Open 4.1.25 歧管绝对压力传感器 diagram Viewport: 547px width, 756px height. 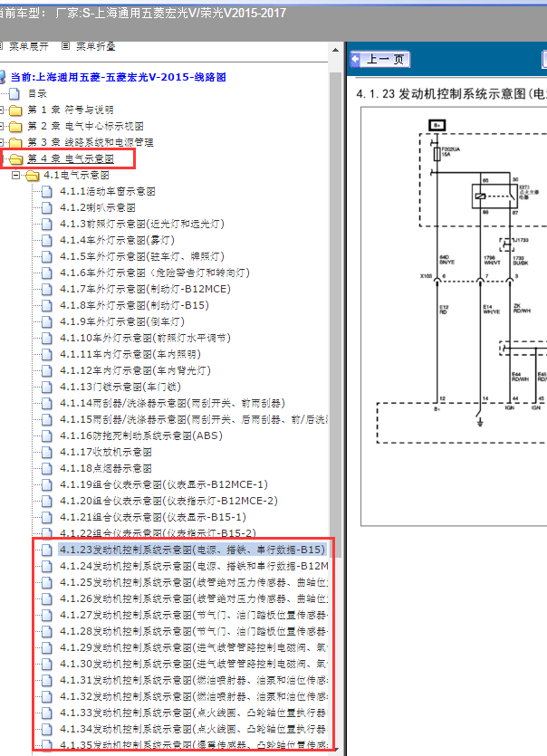tap(194, 582)
